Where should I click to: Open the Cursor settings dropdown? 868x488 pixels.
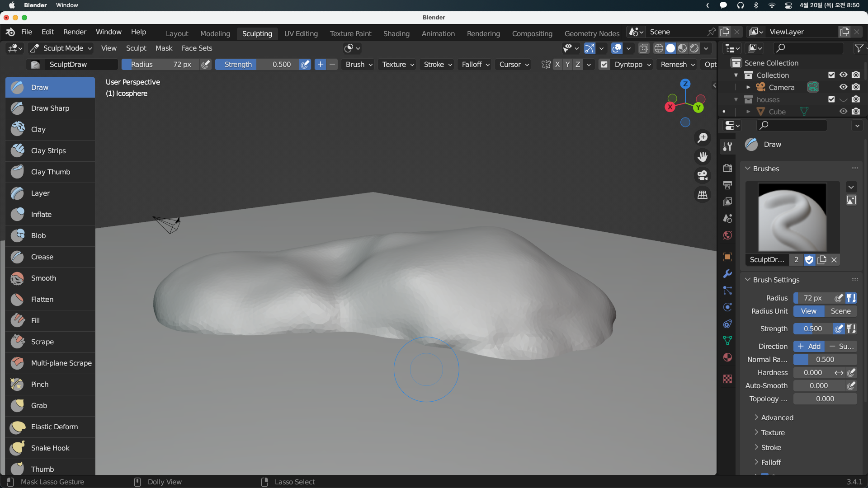click(514, 65)
